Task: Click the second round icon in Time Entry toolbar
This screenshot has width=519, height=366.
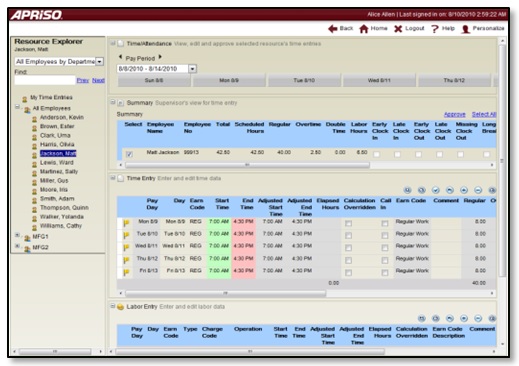Action: click(x=421, y=190)
